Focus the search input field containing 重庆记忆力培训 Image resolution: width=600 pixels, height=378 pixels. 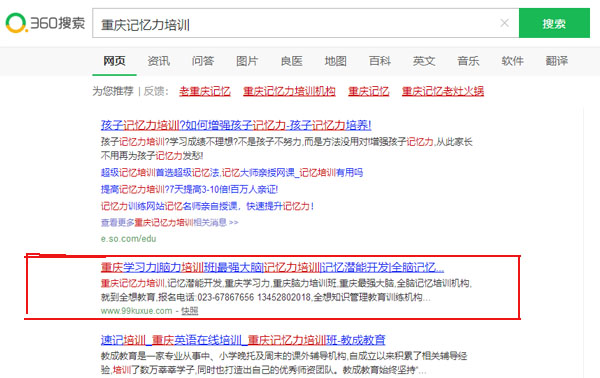[305, 23]
